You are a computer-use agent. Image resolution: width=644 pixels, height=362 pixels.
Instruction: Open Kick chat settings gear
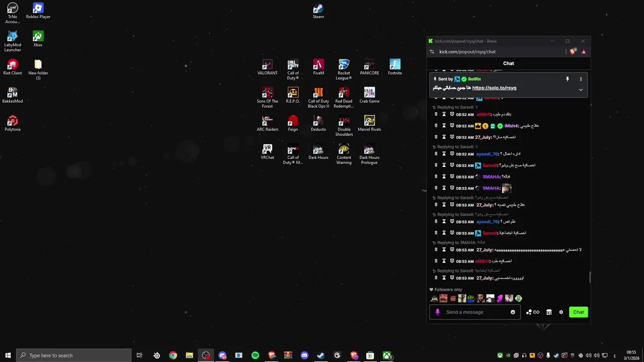561,312
